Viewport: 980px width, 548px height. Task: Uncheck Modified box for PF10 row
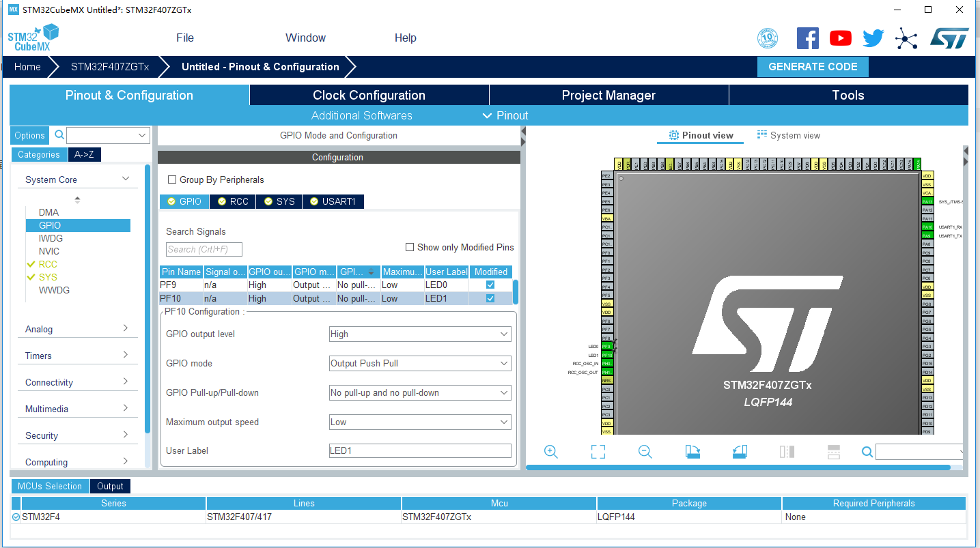490,298
